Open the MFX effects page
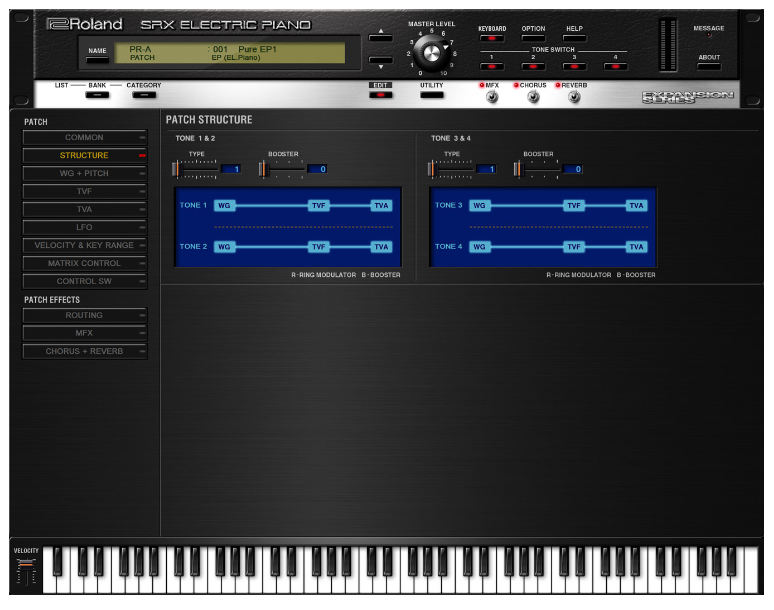The height and width of the screenshot is (610, 774). click(x=84, y=333)
